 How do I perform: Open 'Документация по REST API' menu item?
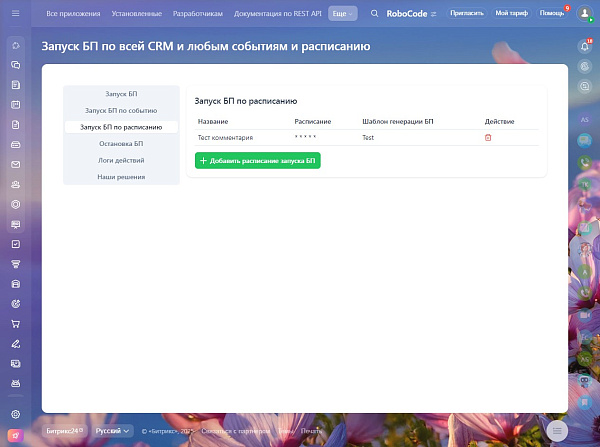point(277,13)
